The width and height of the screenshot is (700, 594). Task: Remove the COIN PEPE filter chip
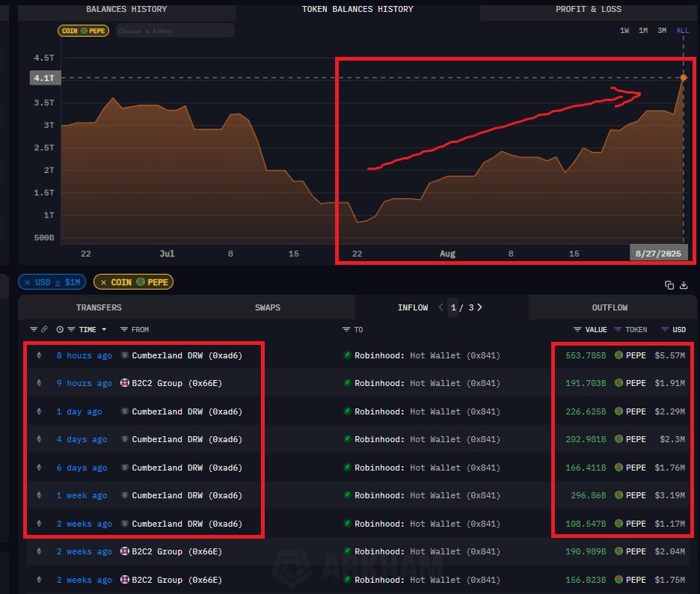pyautogui.click(x=103, y=282)
